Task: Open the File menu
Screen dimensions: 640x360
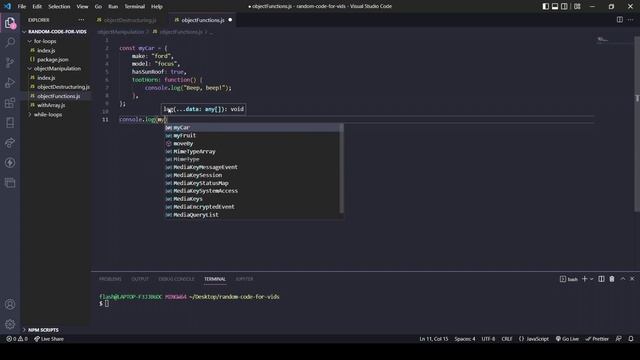Action: [22, 7]
